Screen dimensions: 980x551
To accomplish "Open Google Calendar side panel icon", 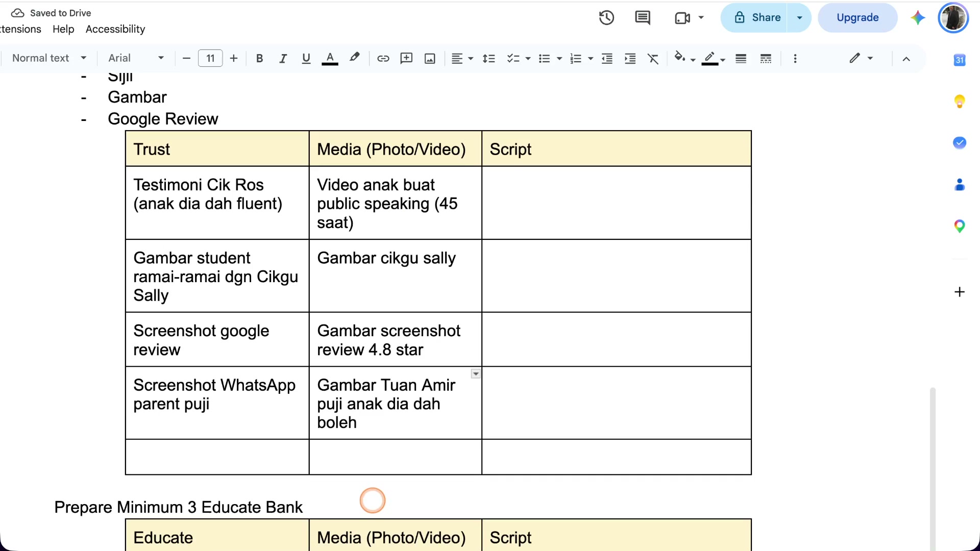I will pos(960,60).
